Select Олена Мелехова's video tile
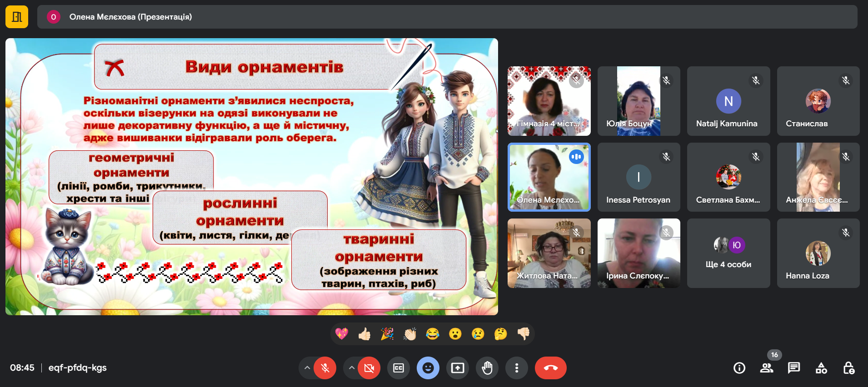This screenshot has width=868, height=387. pos(549,177)
